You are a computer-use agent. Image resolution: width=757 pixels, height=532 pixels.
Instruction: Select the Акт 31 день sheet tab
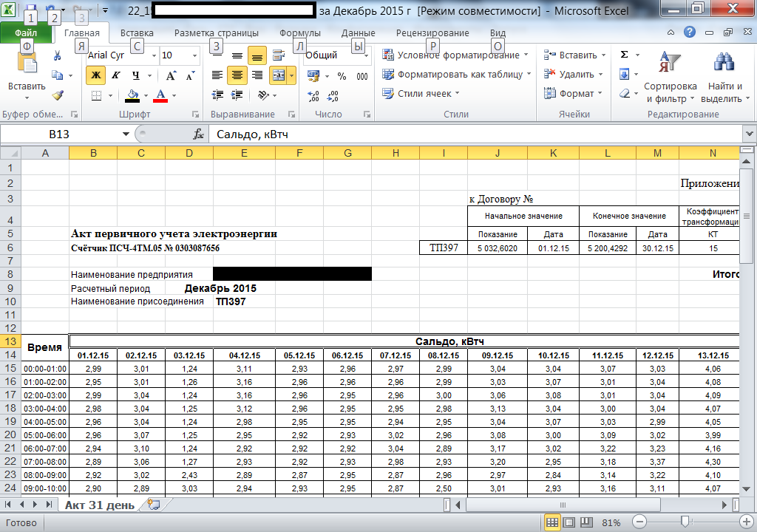tap(99, 505)
